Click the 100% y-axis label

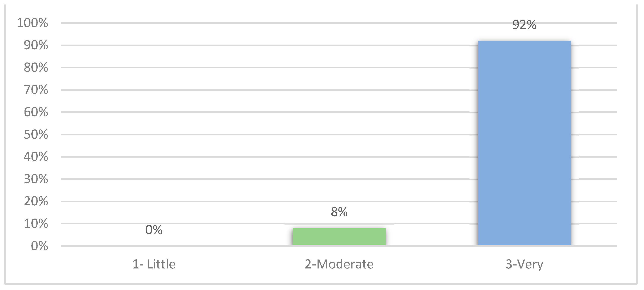(33, 23)
